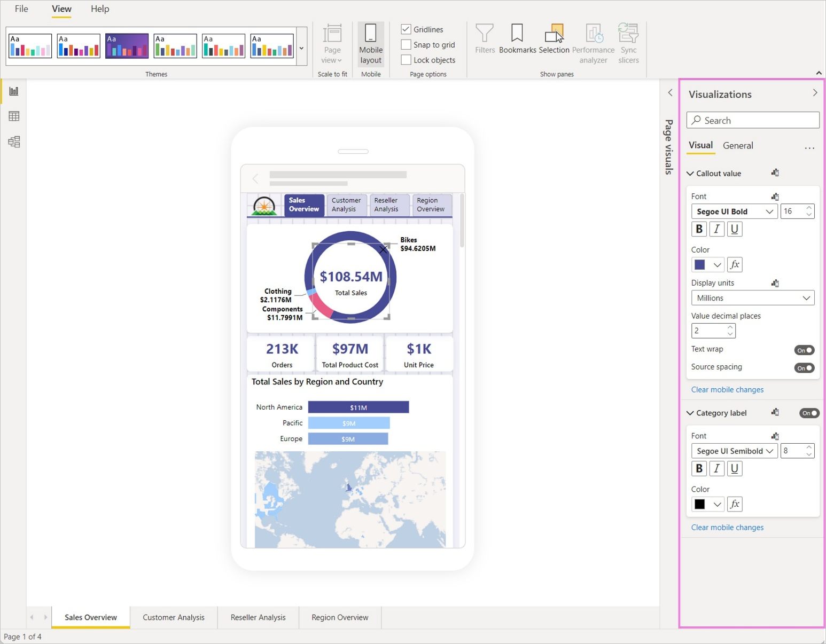Image resolution: width=826 pixels, height=644 pixels.
Task: Apply Bold to category label font
Action: tap(699, 468)
